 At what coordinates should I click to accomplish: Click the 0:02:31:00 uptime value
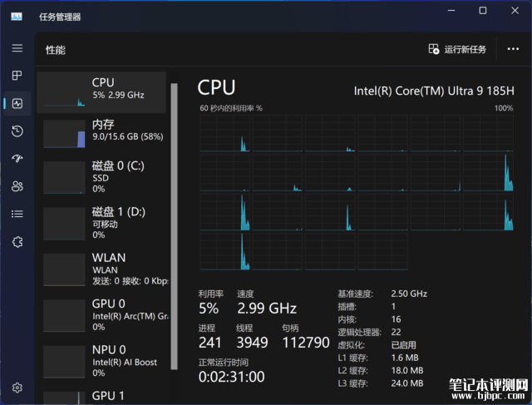231,377
